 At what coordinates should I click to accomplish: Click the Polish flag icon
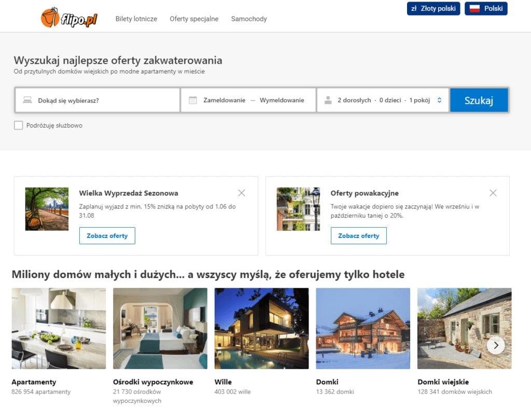tap(474, 8)
